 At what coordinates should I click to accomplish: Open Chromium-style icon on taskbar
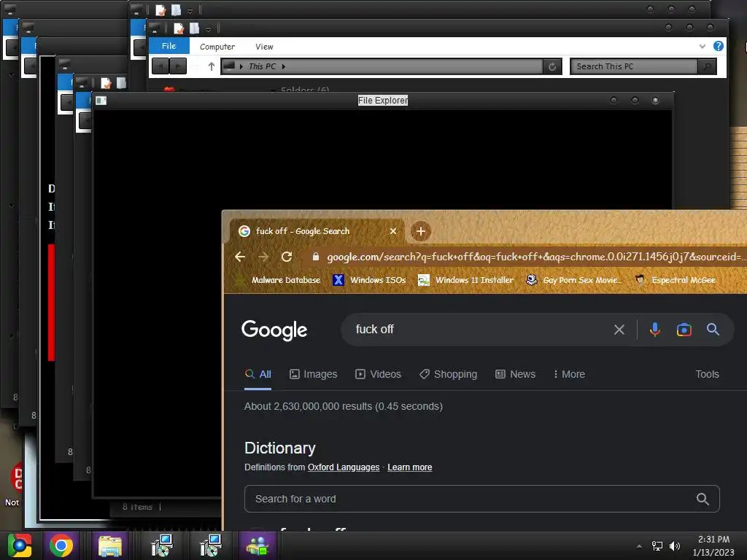[x=20, y=545]
